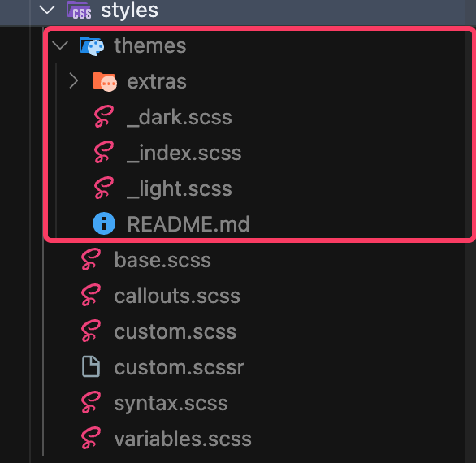Open the custom.scssr file name
The image size is (476, 463).
179,367
